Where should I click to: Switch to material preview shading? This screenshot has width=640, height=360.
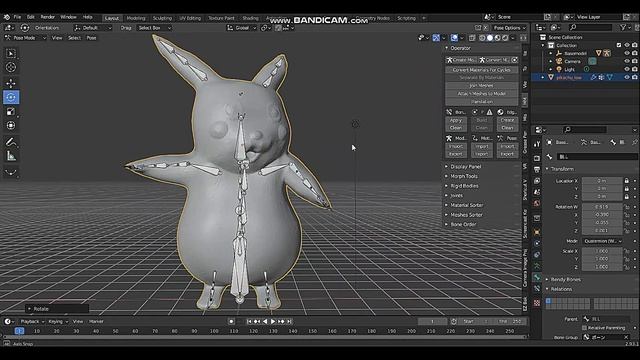[x=498, y=38]
